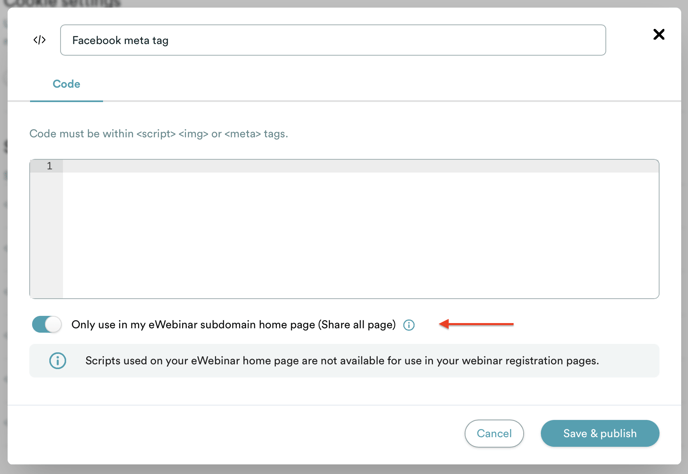Toggle off Only use in eWebinar subdomain home page
The image size is (688, 474).
47,324
